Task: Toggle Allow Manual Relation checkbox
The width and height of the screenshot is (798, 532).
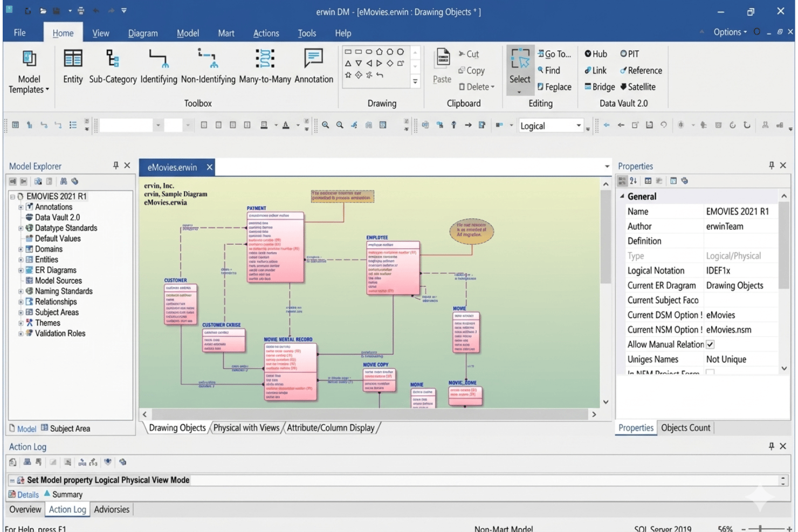Action: (710, 344)
